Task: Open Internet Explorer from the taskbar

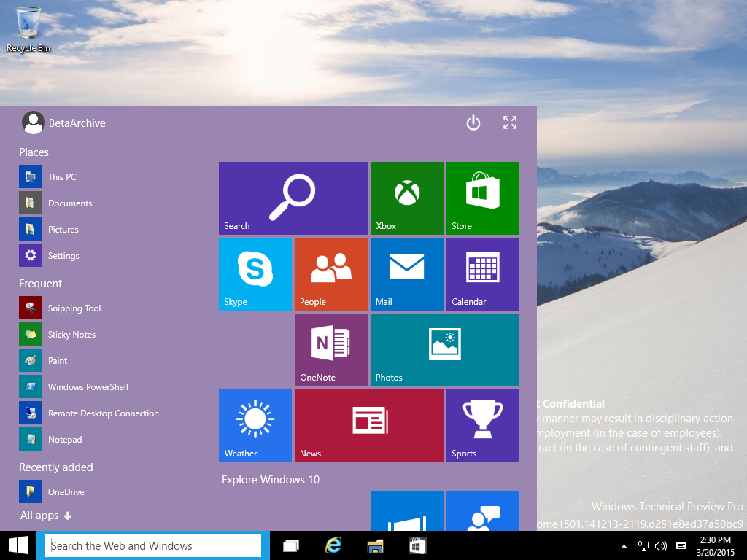Action: [333, 545]
